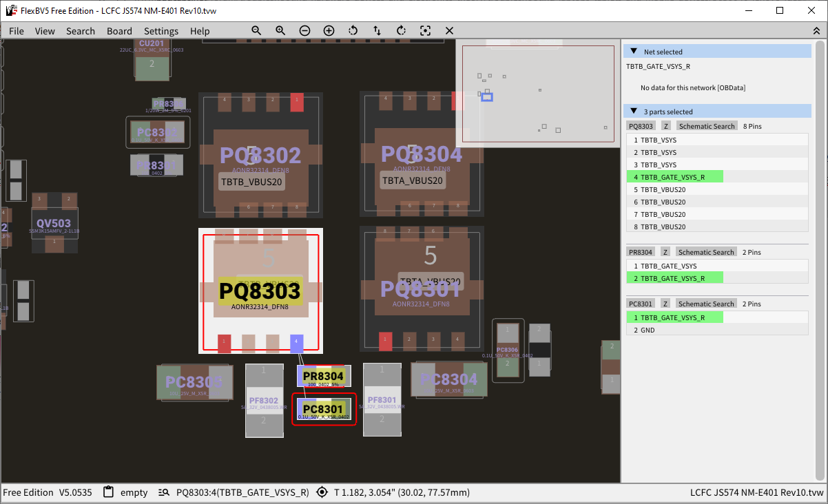Rotate board counter-clockwise
The image size is (828, 504).
point(353,31)
